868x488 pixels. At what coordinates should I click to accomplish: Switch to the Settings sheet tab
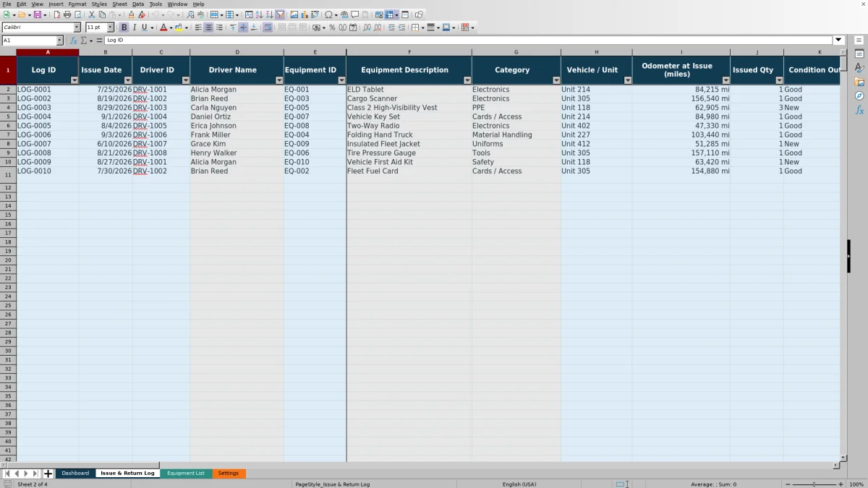[229, 474]
